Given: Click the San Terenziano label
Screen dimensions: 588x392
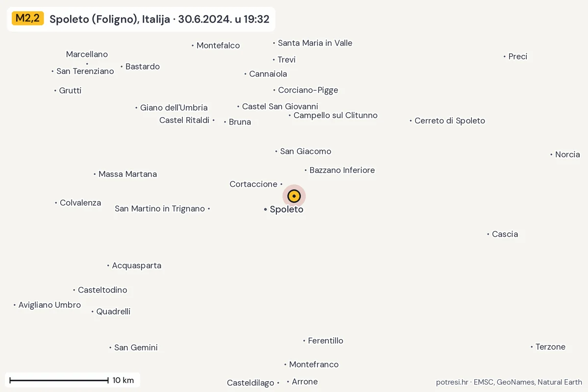Looking at the screenshot, I should tap(85, 71).
